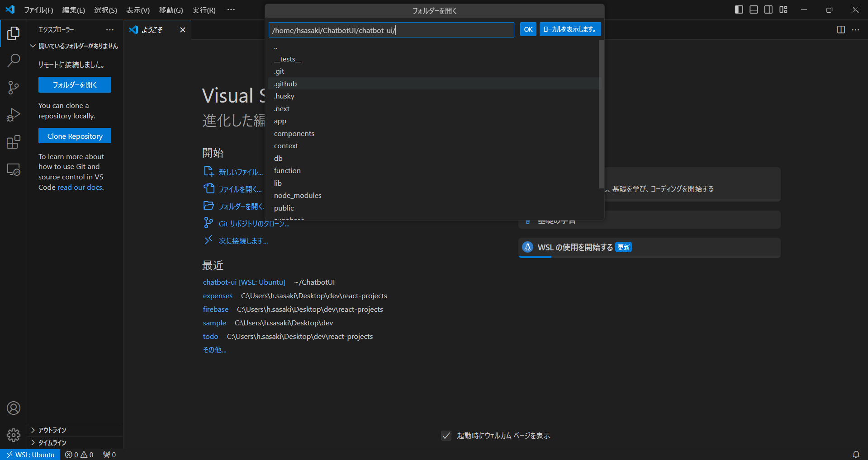Click the Clone Repository button
Viewport: 868px width, 460px height.
tap(75, 136)
